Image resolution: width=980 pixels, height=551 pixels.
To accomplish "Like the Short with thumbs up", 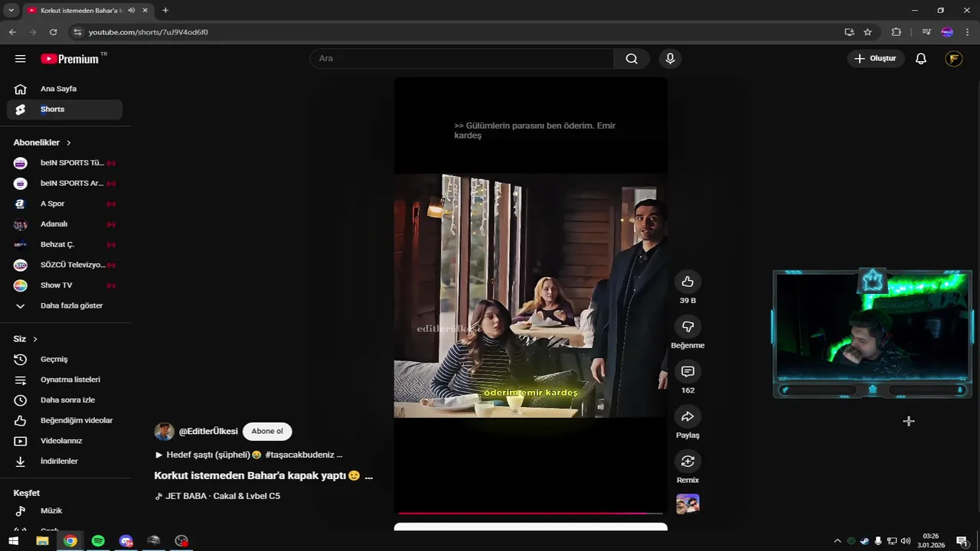I will coord(688,282).
